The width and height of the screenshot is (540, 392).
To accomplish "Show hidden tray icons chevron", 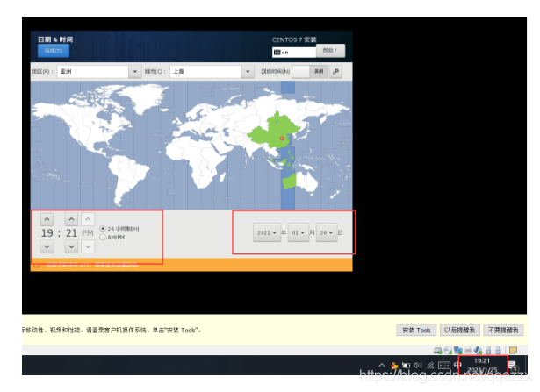I will coord(382,365).
